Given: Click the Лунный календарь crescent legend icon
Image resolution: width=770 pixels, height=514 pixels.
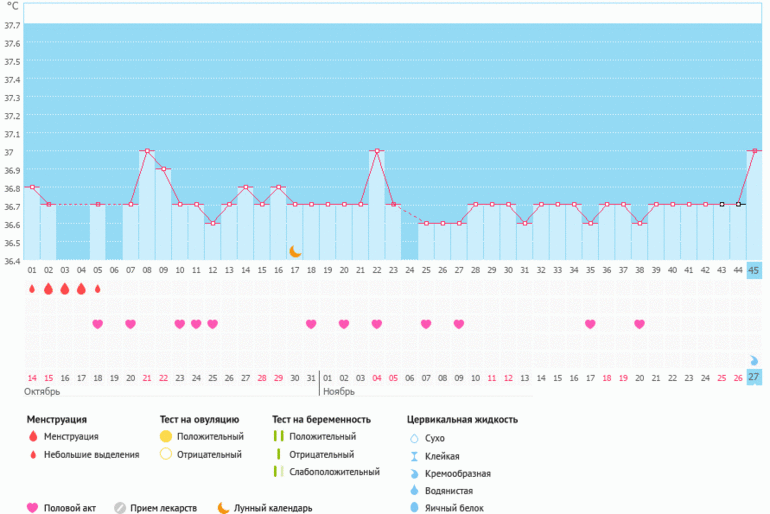Looking at the screenshot, I should pyautogui.click(x=222, y=507).
